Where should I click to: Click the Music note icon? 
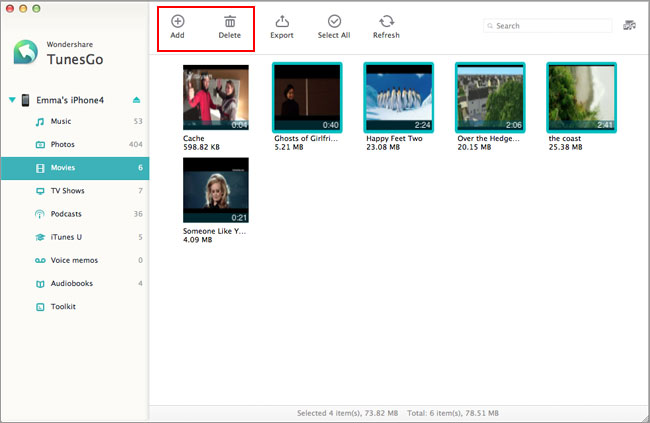tap(40, 122)
